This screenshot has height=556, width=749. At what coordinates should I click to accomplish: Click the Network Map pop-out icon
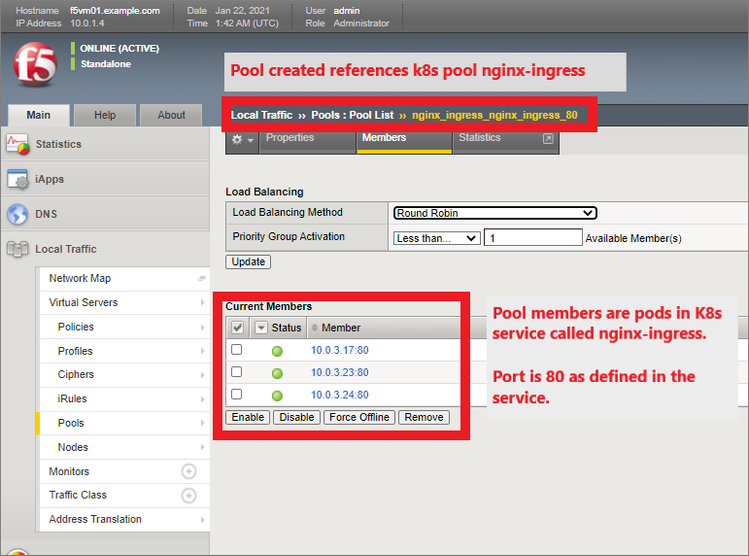click(x=202, y=278)
